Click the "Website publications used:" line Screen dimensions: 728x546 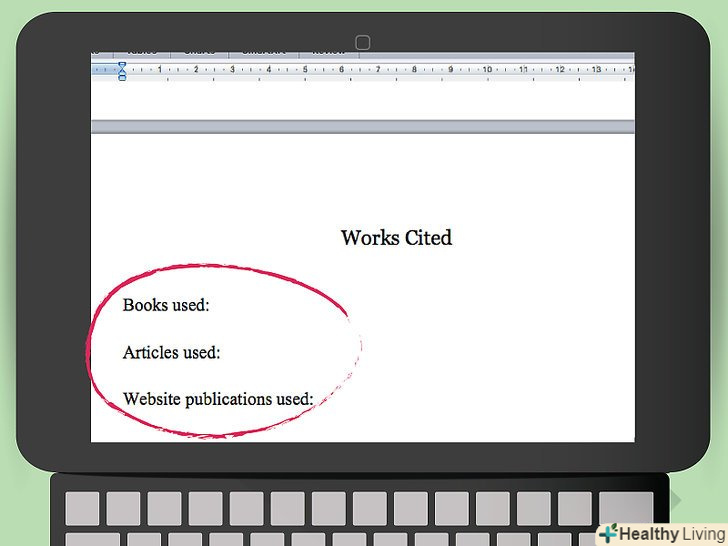(218, 399)
